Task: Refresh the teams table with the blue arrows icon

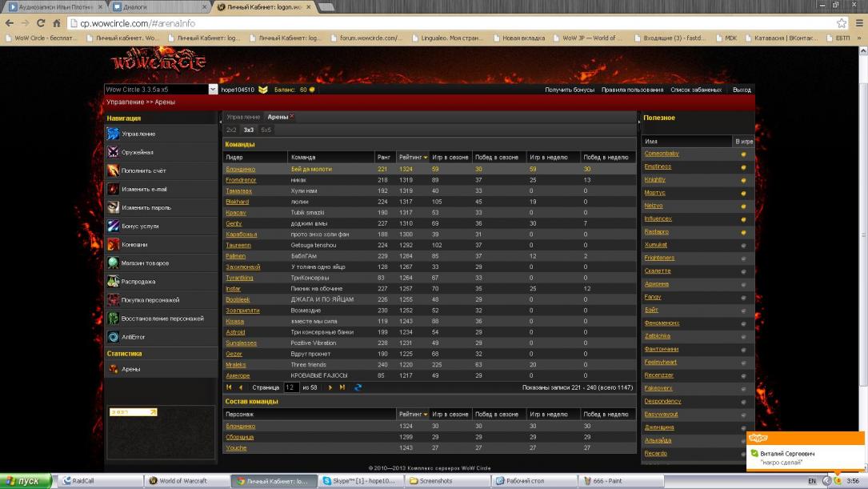Action: click(358, 387)
